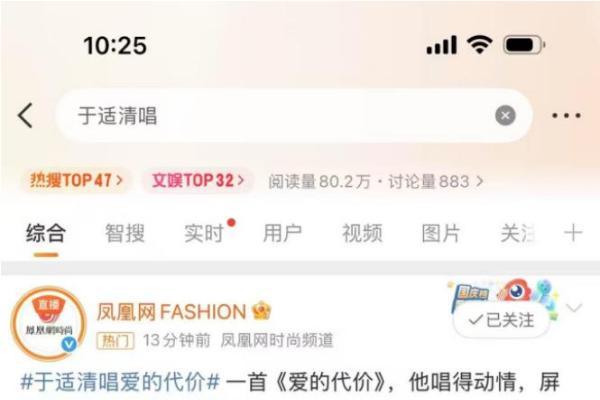
Task: Clear the search text with the X icon
Action: point(505,115)
